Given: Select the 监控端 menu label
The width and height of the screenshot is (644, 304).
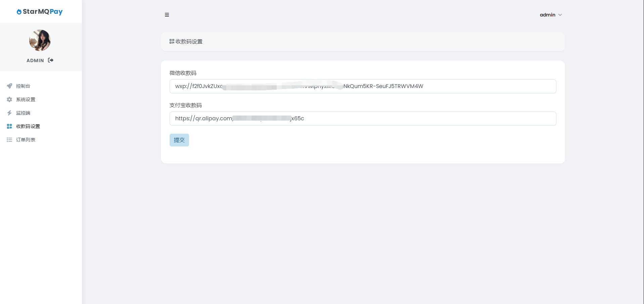Looking at the screenshot, I should 23,113.
